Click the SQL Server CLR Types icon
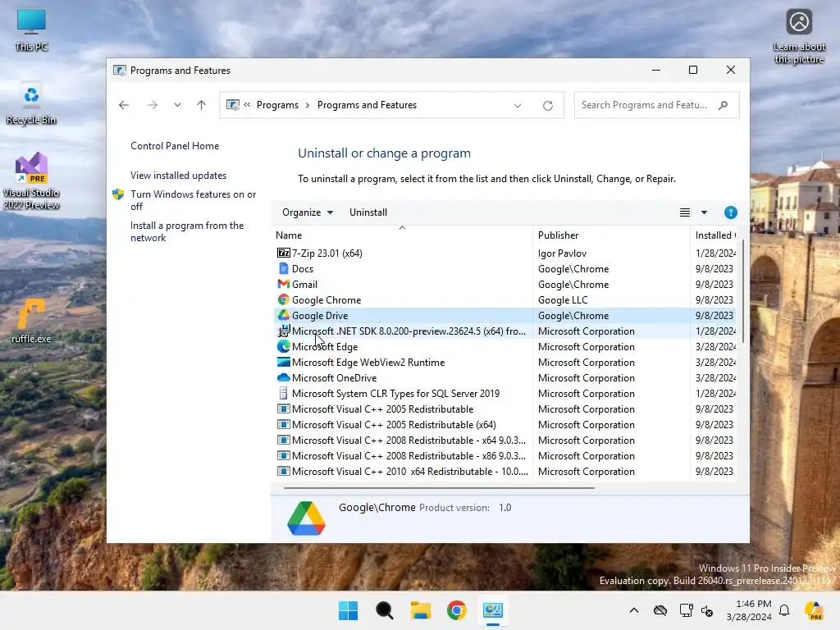The image size is (840, 630). click(x=283, y=393)
